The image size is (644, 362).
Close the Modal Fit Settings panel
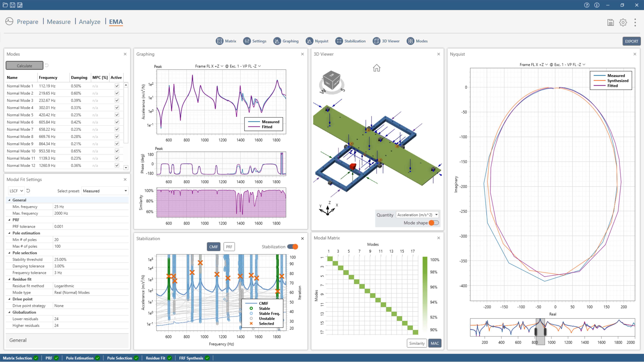point(125,179)
